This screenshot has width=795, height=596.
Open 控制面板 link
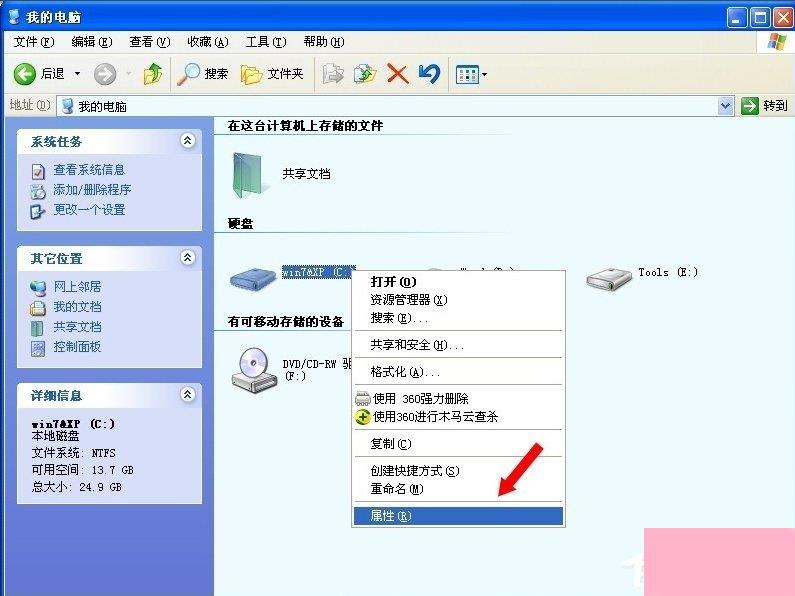(77, 347)
